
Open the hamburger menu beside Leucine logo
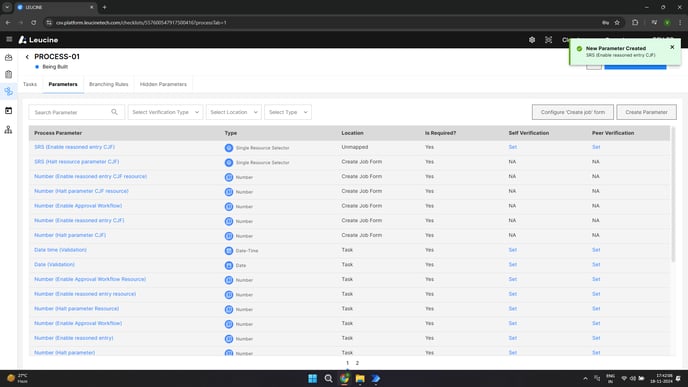[9, 39]
